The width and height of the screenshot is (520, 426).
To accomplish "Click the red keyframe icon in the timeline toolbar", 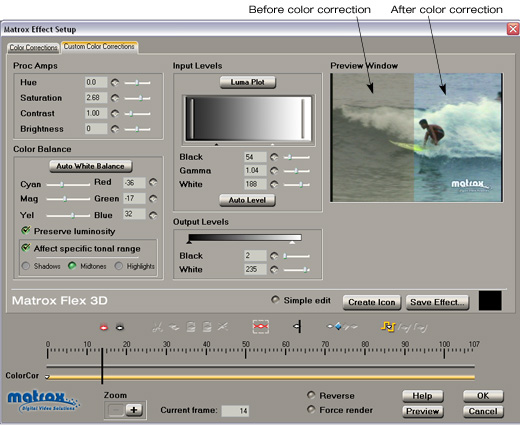I will coord(104,328).
